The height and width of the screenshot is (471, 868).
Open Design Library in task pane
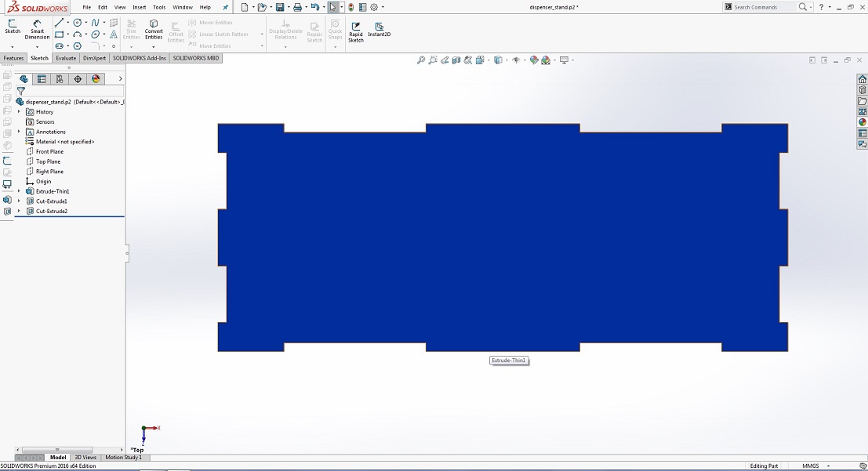pyautogui.click(x=862, y=89)
